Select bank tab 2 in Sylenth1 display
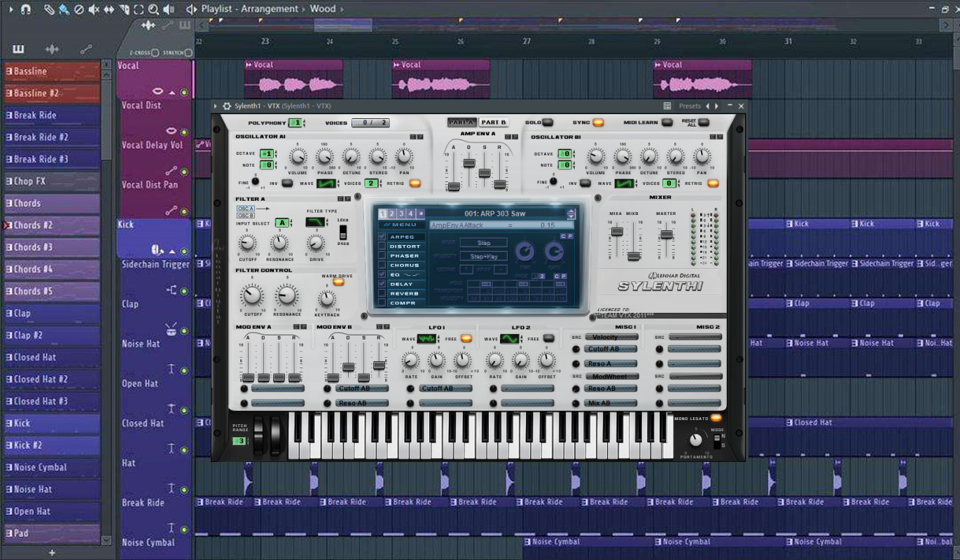The width and height of the screenshot is (960, 560). click(392, 213)
